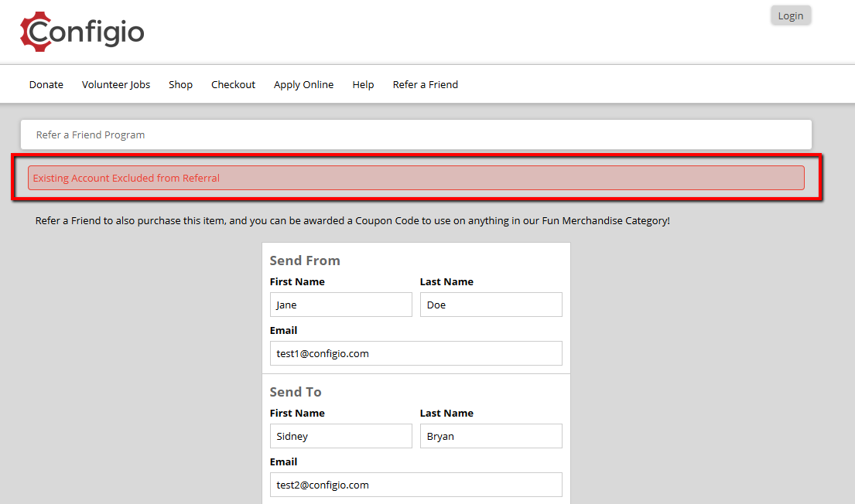Click the Send From section heading
Image resolution: width=855 pixels, height=504 pixels.
pyautogui.click(x=305, y=261)
